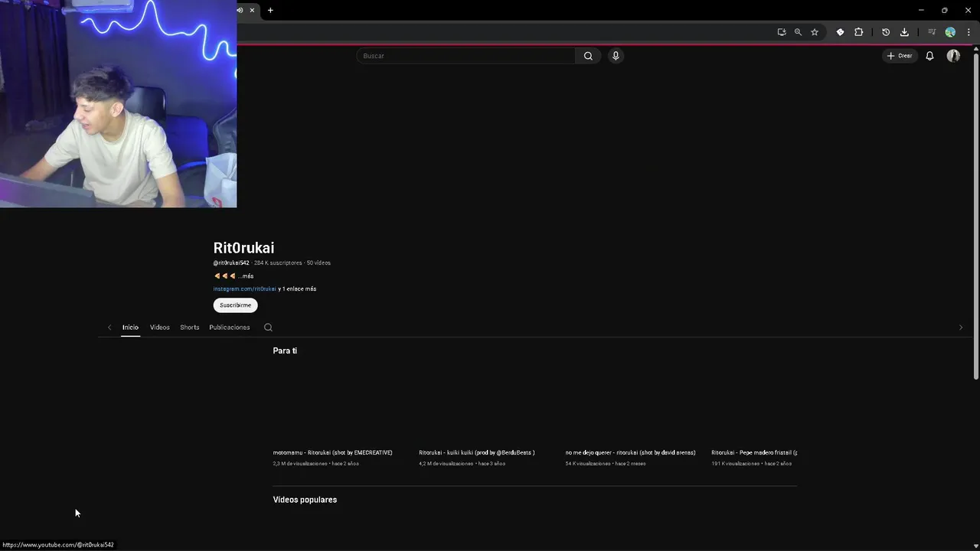Click '191 K visualizaciones' text

[x=736, y=464]
